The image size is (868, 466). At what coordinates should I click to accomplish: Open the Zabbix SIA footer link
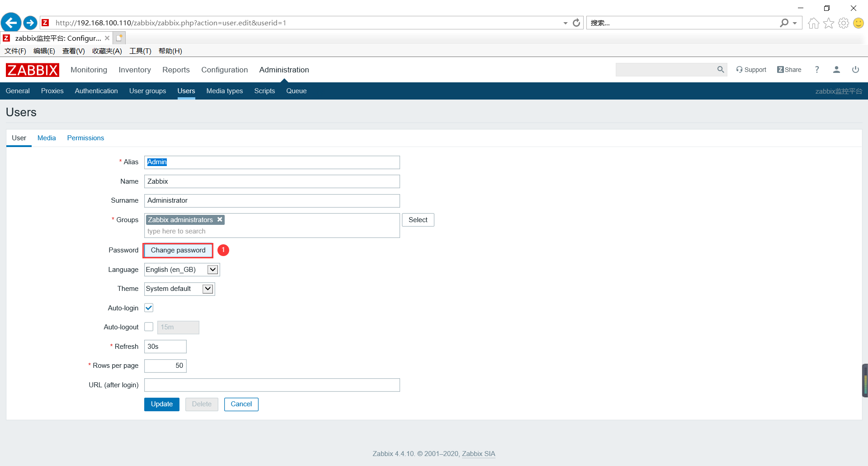click(x=479, y=454)
